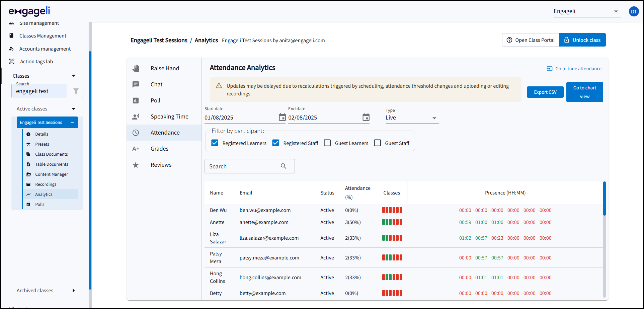Select the Details item in the class tree

[51, 134]
